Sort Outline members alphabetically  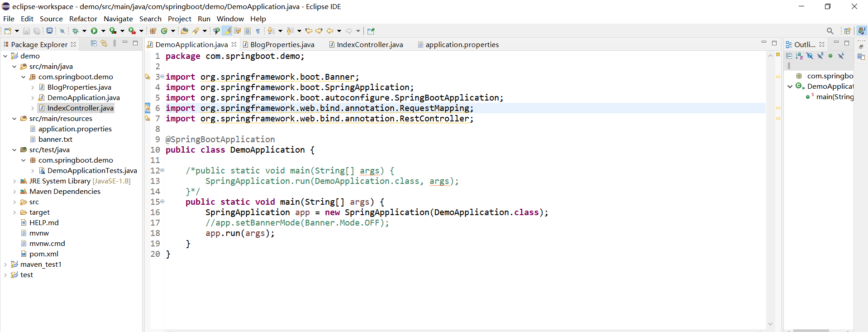pyautogui.click(x=799, y=56)
